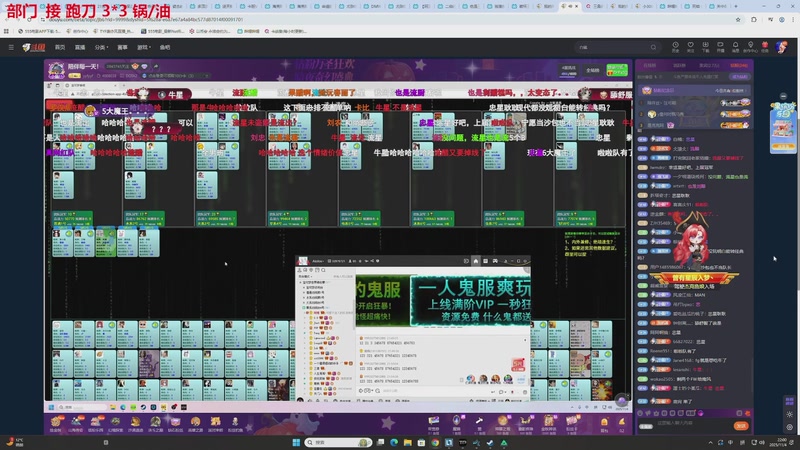Open File Explorer in Windows taskbar
The height and width of the screenshot is (450, 800).
[407, 442]
